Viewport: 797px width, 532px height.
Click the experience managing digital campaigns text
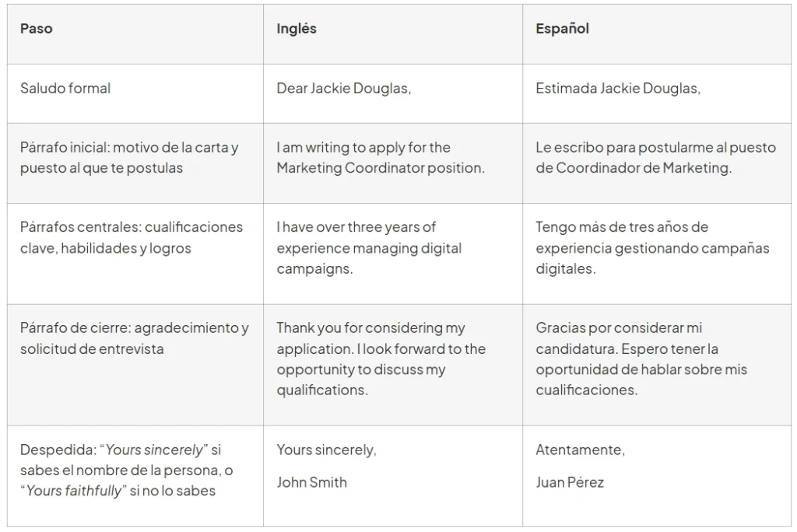click(x=369, y=258)
